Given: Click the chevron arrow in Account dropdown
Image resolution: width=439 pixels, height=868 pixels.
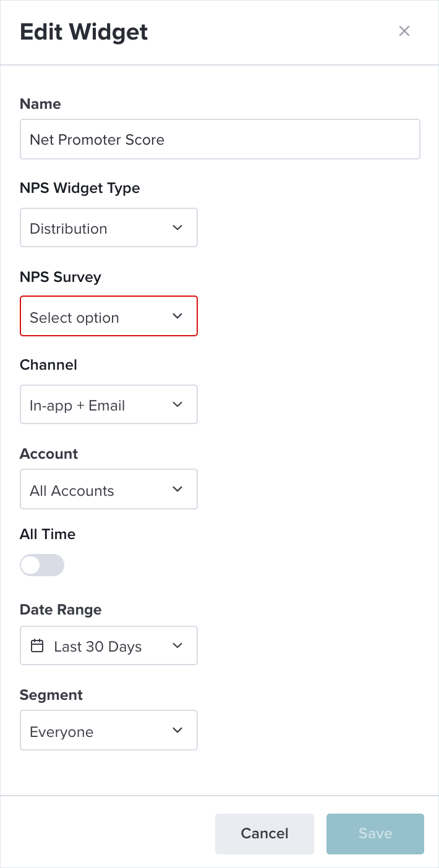Looking at the screenshot, I should click(177, 489).
